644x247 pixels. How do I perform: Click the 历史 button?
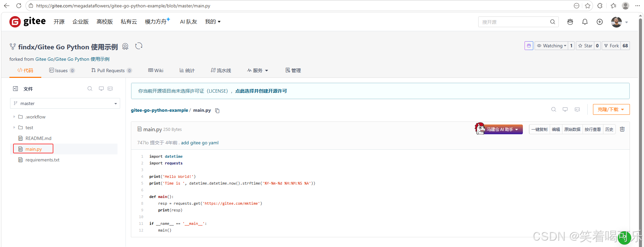(609, 129)
